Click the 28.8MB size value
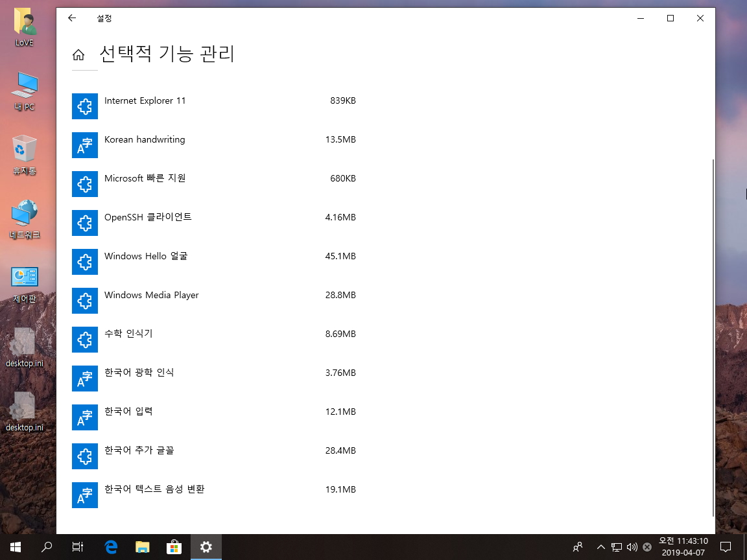 click(x=340, y=296)
